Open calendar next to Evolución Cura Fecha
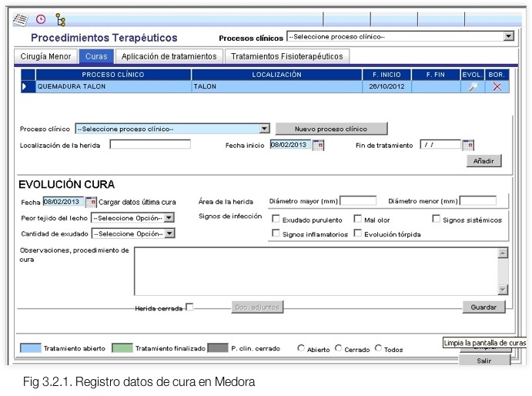 (x=91, y=202)
